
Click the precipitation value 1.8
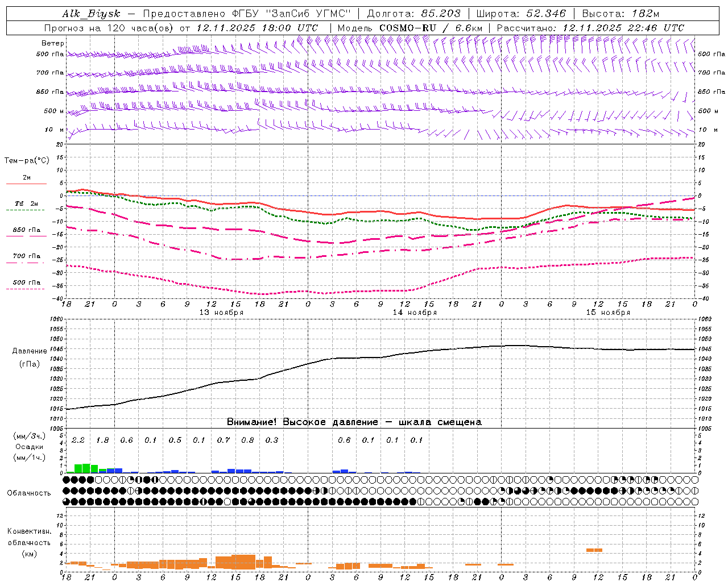(102, 440)
